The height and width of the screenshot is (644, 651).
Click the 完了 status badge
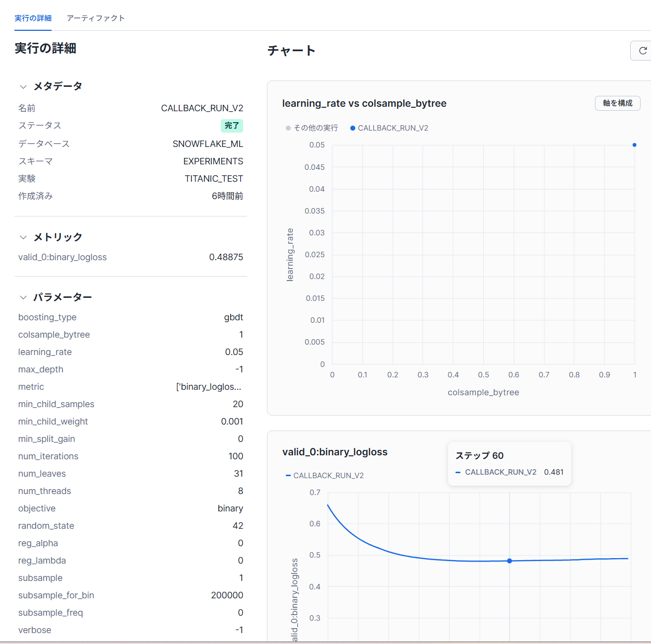pos(232,126)
